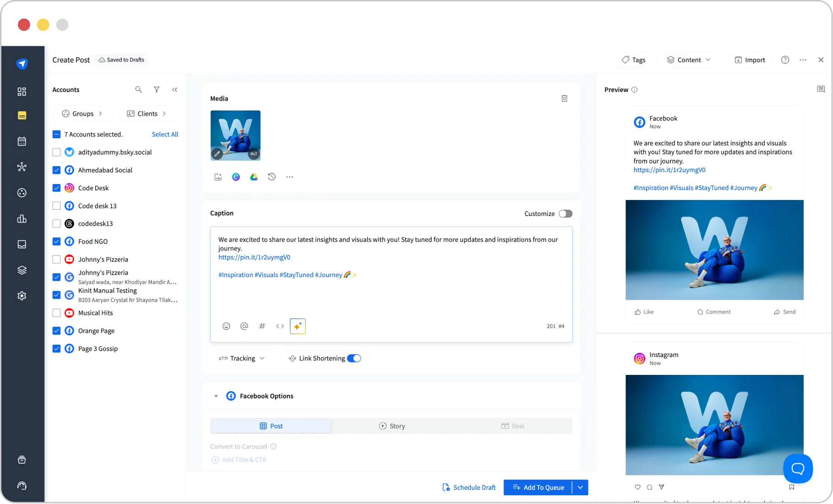Switch to the Story tab
This screenshot has height=504, width=833.
[x=392, y=426]
